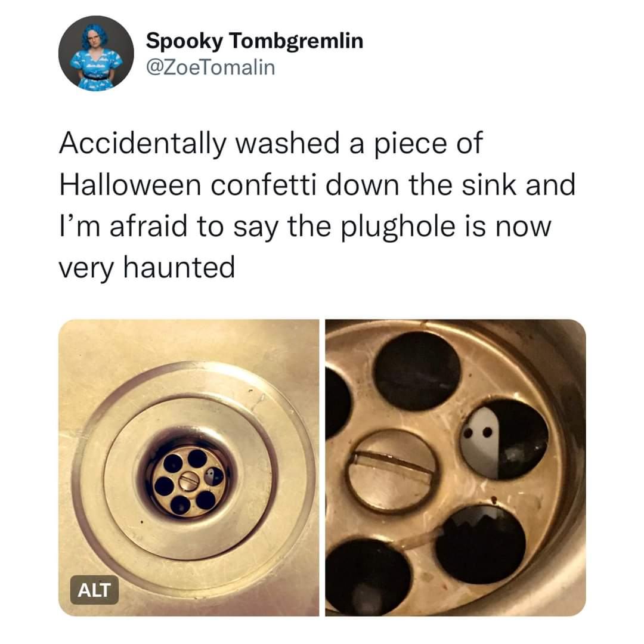
Task: Click the top dark hole in the close-up photo
Action: click(x=417, y=370)
